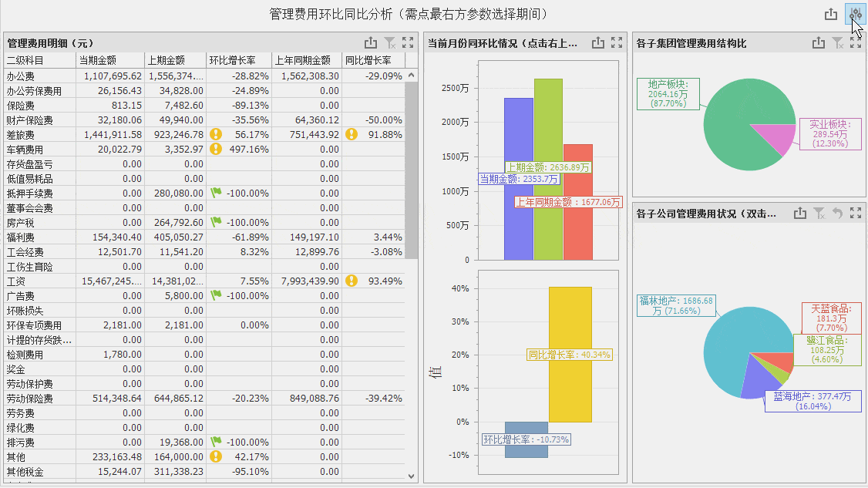Click drill-up arrow in 各子公司管理费用状况 panel
This screenshot has width=868, height=488.
(x=838, y=214)
